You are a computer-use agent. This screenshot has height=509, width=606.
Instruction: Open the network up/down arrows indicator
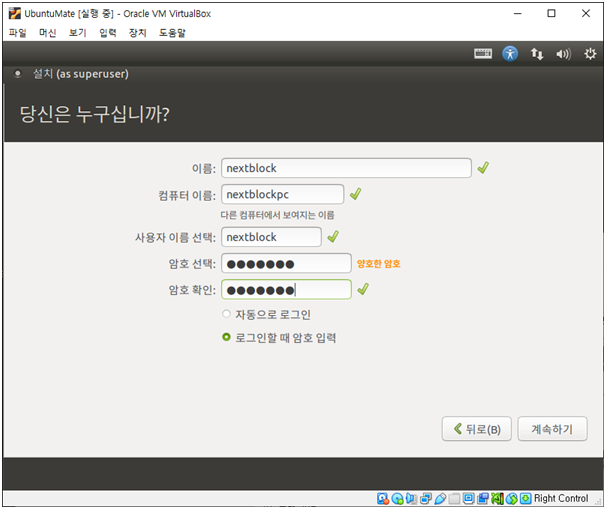536,54
